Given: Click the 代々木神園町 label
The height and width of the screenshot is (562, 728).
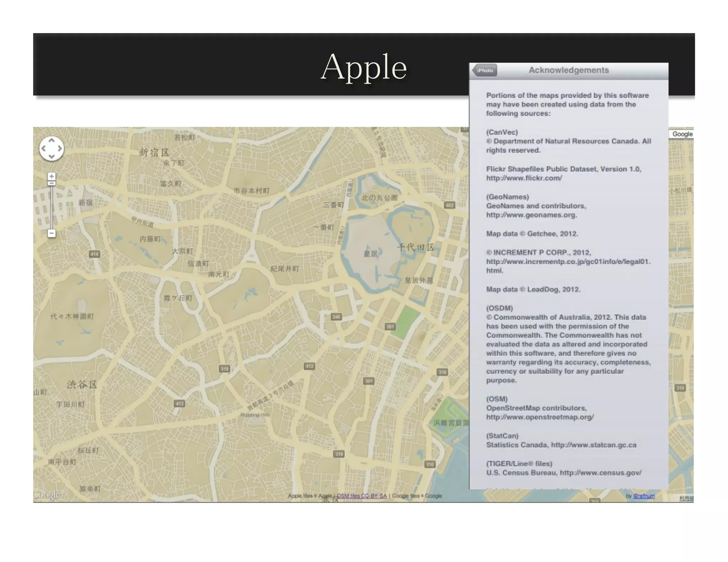Looking at the screenshot, I should pyautogui.click(x=72, y=316).
